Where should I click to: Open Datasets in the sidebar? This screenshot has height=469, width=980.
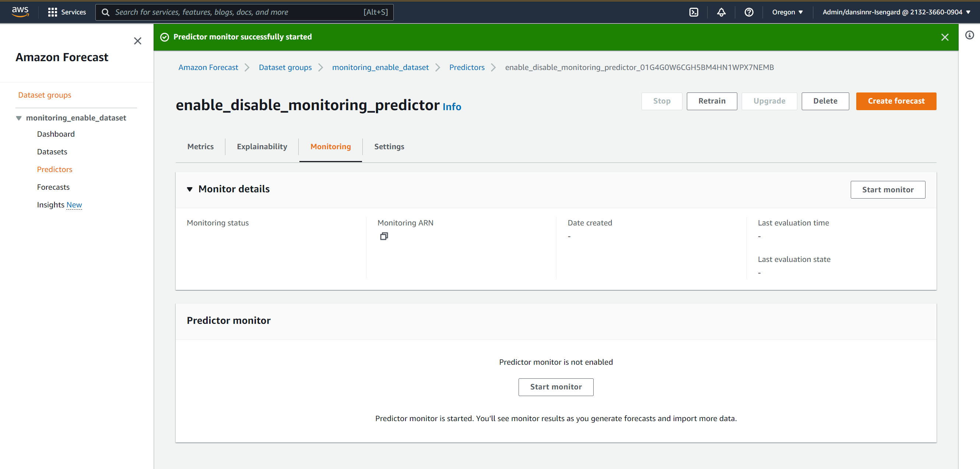point(52,152)
